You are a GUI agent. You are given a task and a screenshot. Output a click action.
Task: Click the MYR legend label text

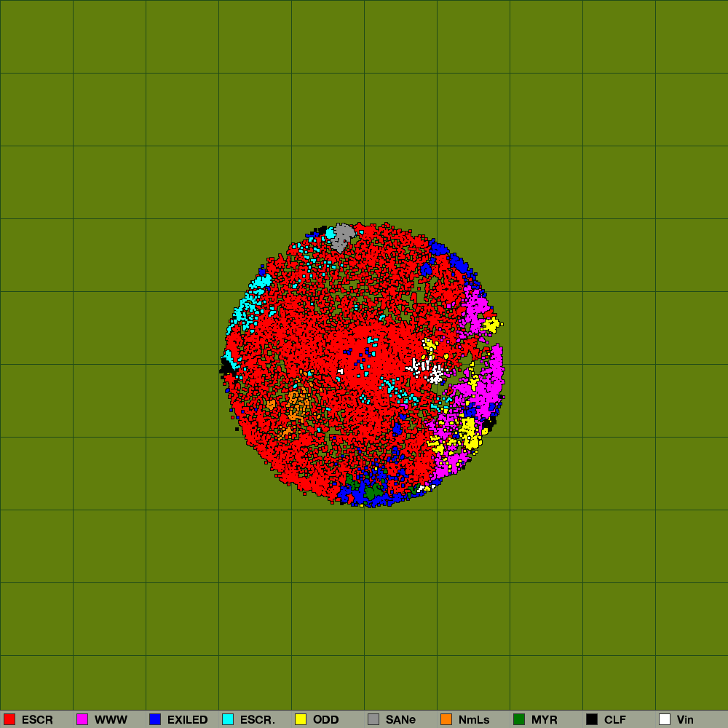[x=544, y=720]
